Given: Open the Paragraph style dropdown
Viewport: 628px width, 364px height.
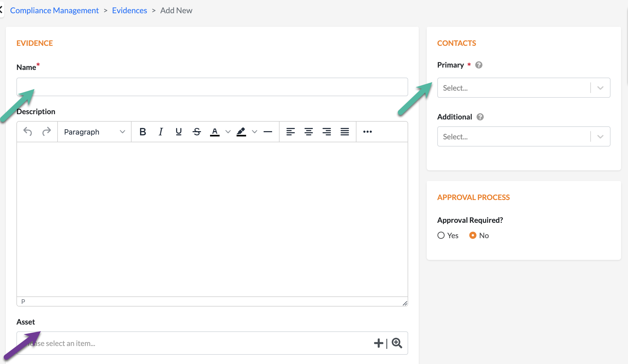Looking at the screenshot, I should 94,132.
